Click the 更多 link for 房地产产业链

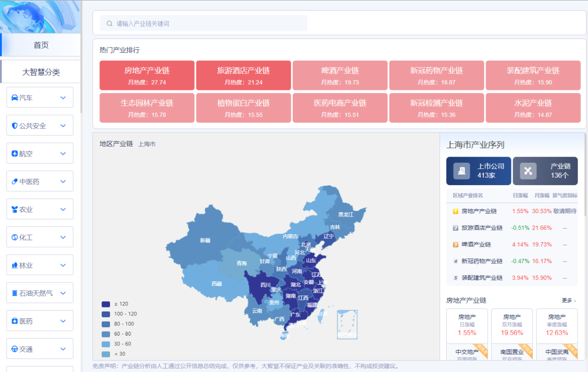point(569,300)
